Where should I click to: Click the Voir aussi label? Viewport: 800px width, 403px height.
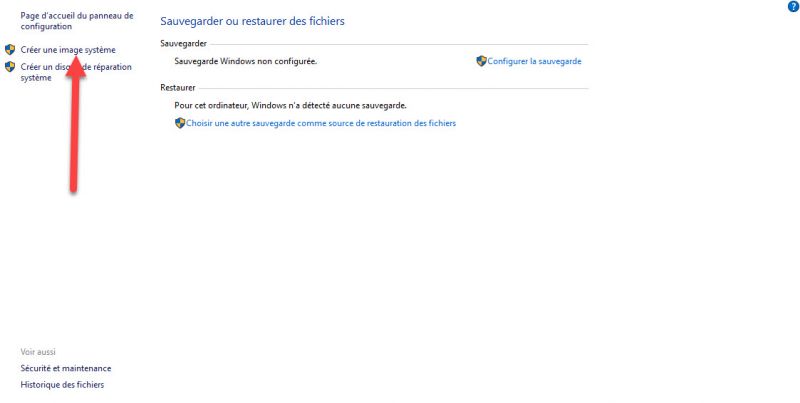(38, 352)
